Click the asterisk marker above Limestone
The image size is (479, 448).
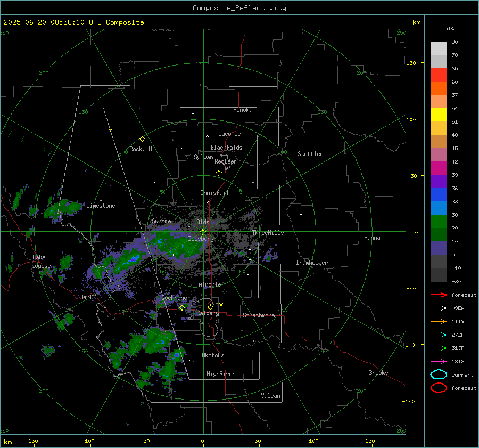(101, 201)
